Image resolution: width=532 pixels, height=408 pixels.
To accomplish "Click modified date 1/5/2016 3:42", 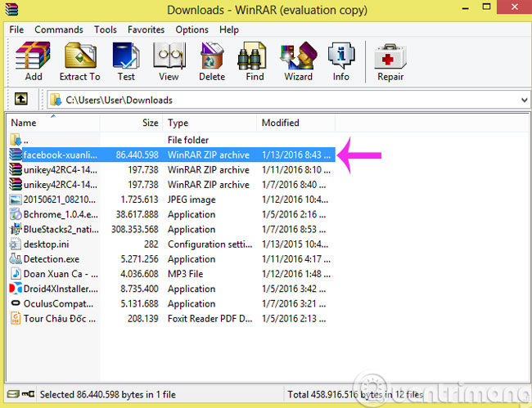I will tap(294, 289).
